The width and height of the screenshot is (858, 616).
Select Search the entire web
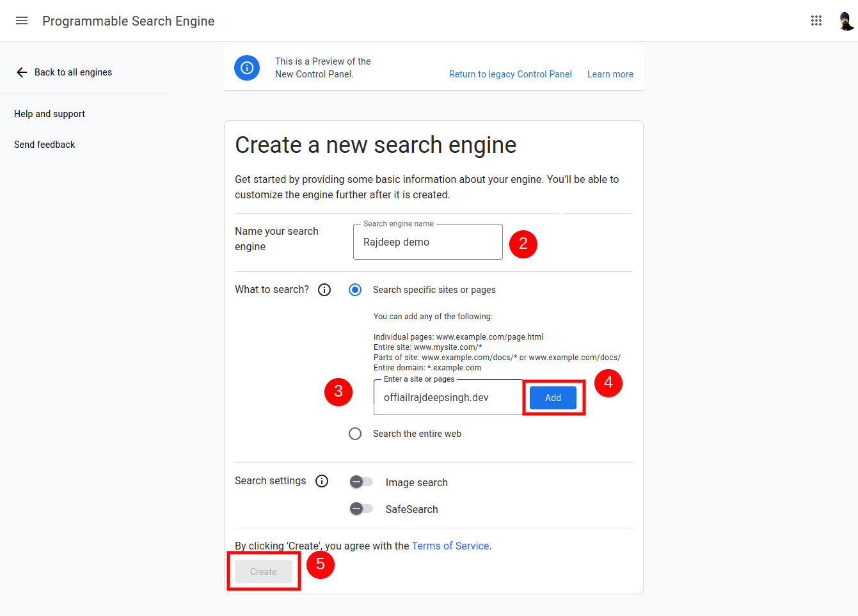coord(355,433)
